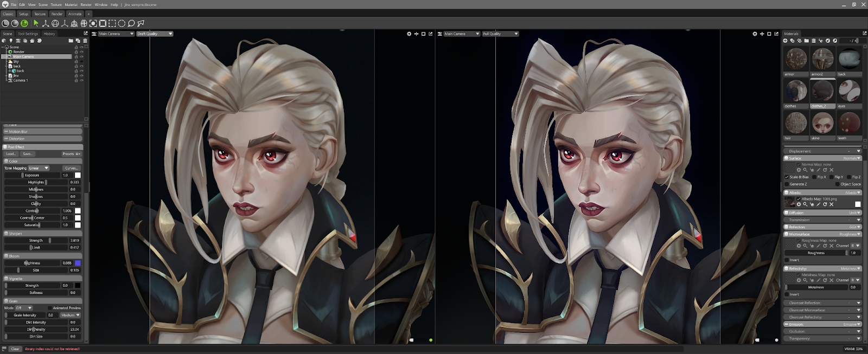This screenshot has width=868, height=354.
Task: Choose the rectangular marquee selection tool
Action: pos(112,23)
